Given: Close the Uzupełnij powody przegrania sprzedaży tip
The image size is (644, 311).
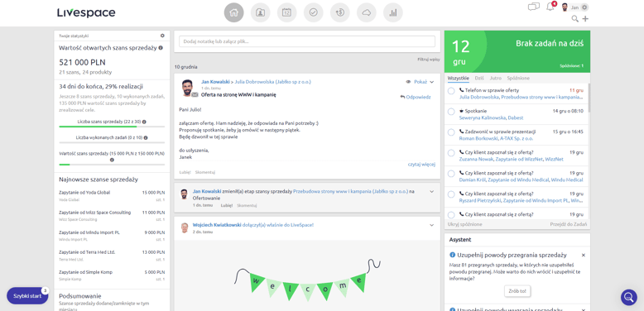Looking at the screenshot, I should coord(584,256).
